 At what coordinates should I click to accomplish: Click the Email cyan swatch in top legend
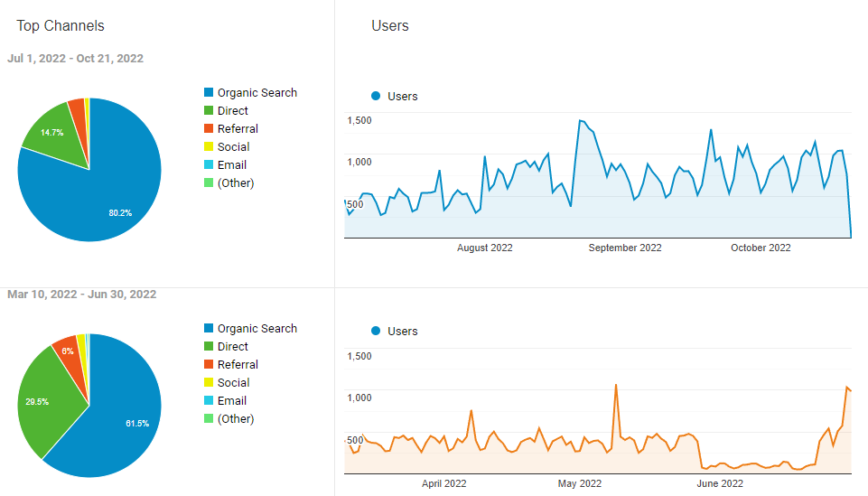tap(209, 165)
